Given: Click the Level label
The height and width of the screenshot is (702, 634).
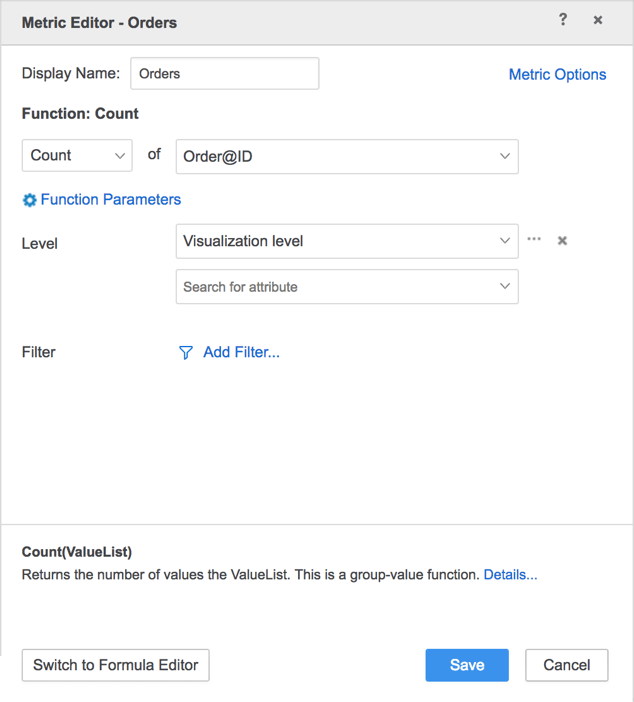Looking at the screenshot, I should pyautogui.click(x=39, y=244).
